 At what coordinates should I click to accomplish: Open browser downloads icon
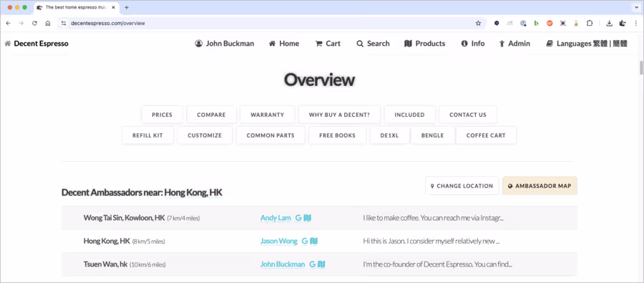tap(610, 24)
